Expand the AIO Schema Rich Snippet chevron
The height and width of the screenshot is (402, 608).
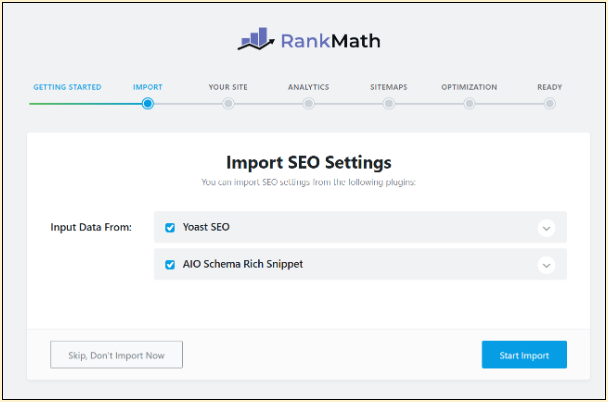click(546, 265)
